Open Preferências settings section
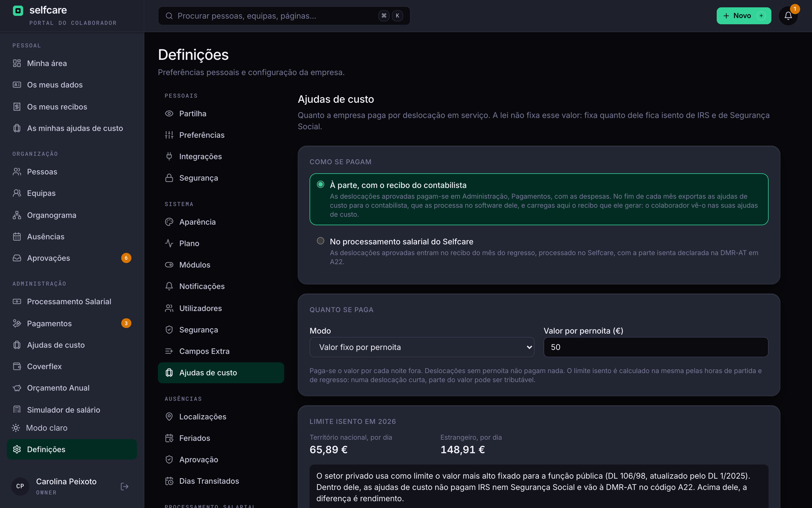The height and width of the screenshot is (508, 812). pos(221,135)
